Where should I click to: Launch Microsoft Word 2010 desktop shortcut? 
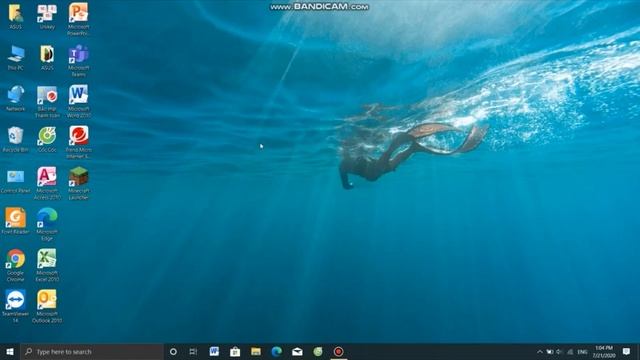[78, 101]
